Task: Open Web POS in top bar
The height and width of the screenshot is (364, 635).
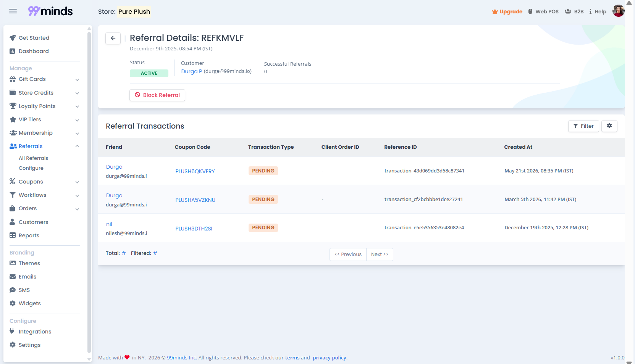Action: click(x=543, y=11)
